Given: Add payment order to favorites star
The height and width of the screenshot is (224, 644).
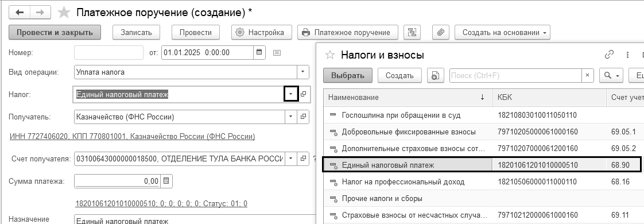Looking at the screenshot, I should [64, 12].
